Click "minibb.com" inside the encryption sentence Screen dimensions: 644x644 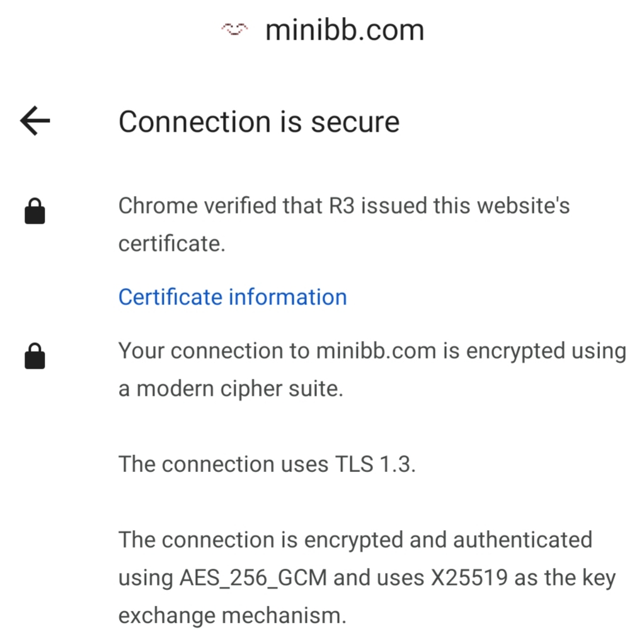(x=376, y=351)
